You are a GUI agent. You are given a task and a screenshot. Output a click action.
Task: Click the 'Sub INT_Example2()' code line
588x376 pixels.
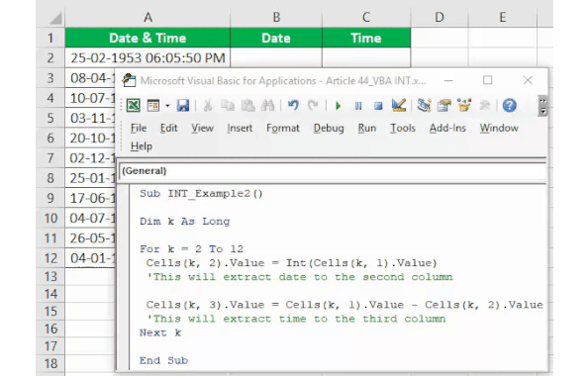coord(201,193)
